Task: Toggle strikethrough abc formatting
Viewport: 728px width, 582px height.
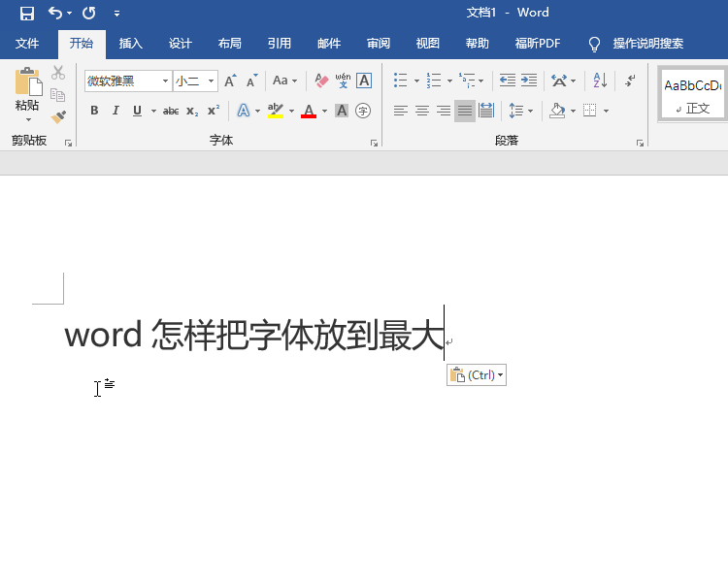Action: (171, 111)
